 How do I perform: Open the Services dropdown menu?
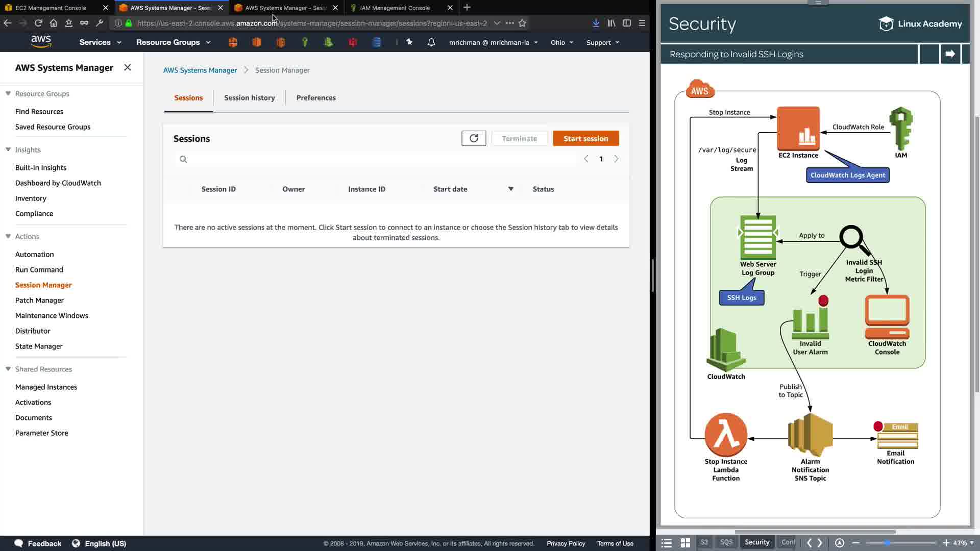100,42
